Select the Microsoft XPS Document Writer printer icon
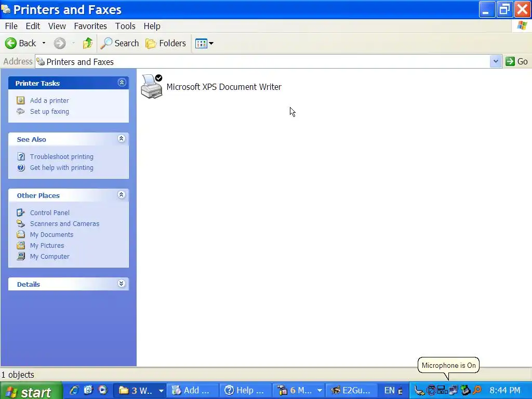 pos(152,87)
